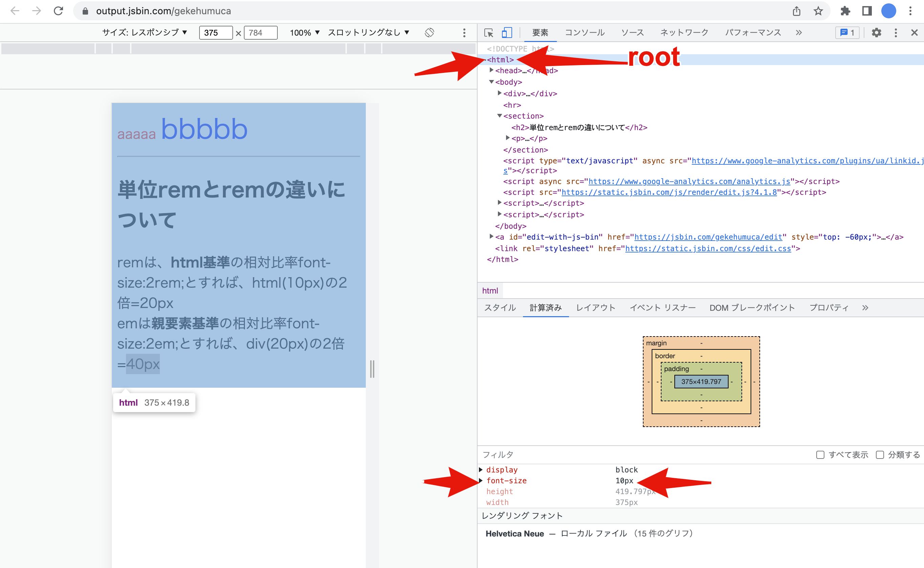924x568 pixels.
Task: Open the linkid.js plugin link
Action: [x=807, y=161]
